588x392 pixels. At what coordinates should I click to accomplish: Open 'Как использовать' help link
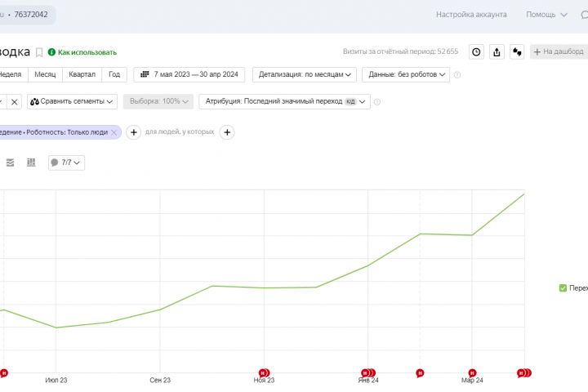point(82,52)
